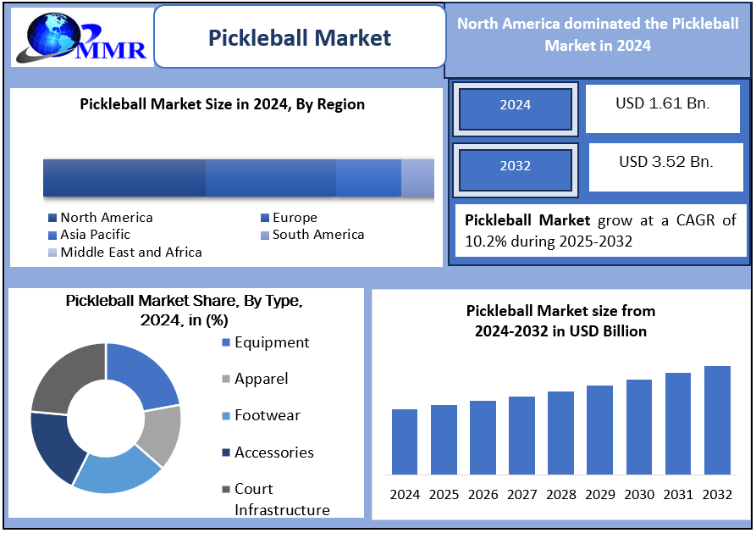Image resolution: width=756 pixels, height=533 pixels.
Task: Click the North America segment of the region bar
Action: (124, 178)
